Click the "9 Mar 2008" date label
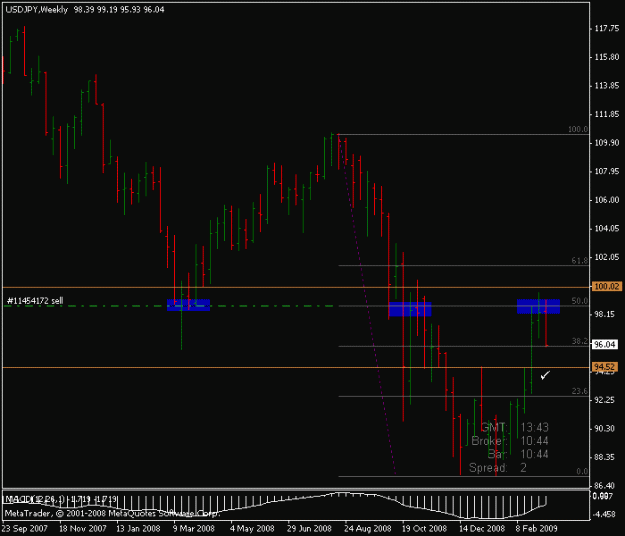 193,529
